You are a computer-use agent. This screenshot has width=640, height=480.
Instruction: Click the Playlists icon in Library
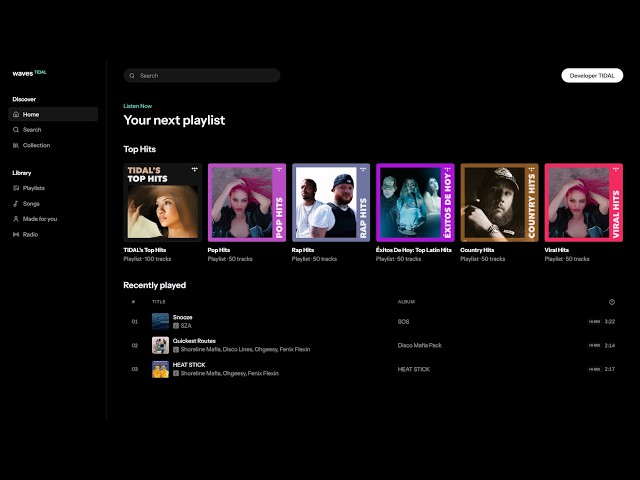click(x=16, y=188)
